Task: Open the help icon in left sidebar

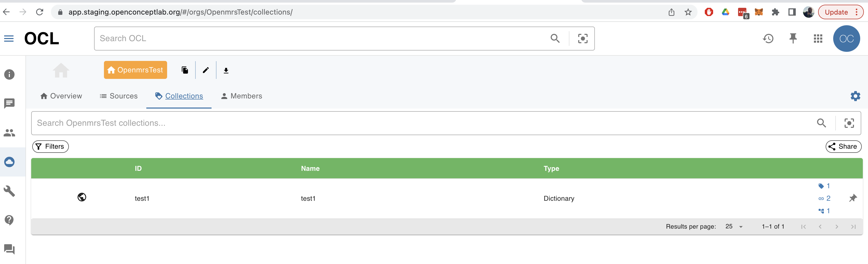Action: click(x=9, y=220)
